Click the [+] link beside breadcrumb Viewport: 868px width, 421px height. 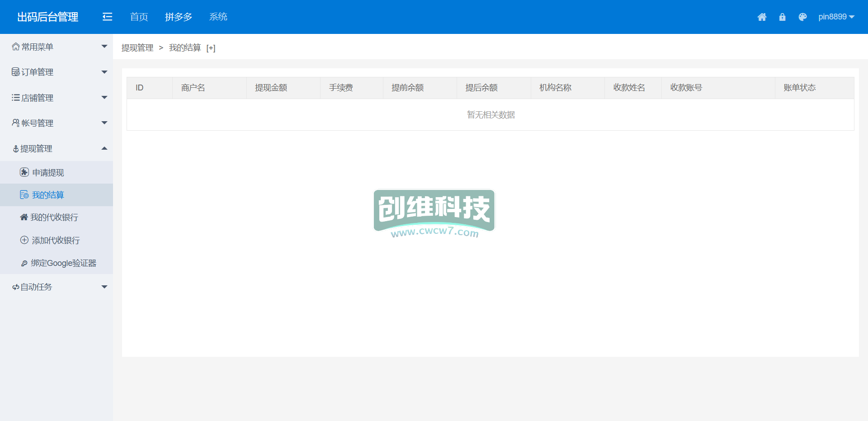tap(211, 48)
